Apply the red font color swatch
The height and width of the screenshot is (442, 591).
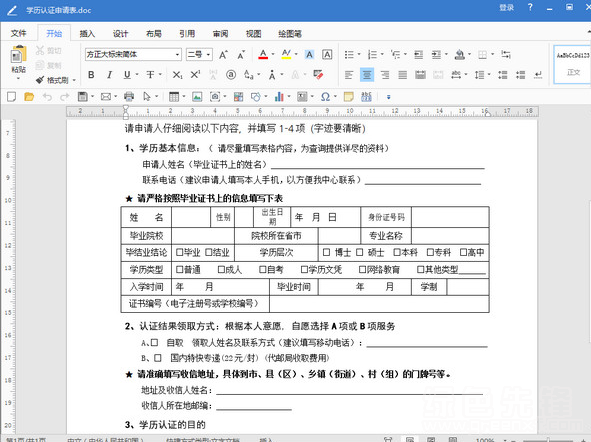263,55
